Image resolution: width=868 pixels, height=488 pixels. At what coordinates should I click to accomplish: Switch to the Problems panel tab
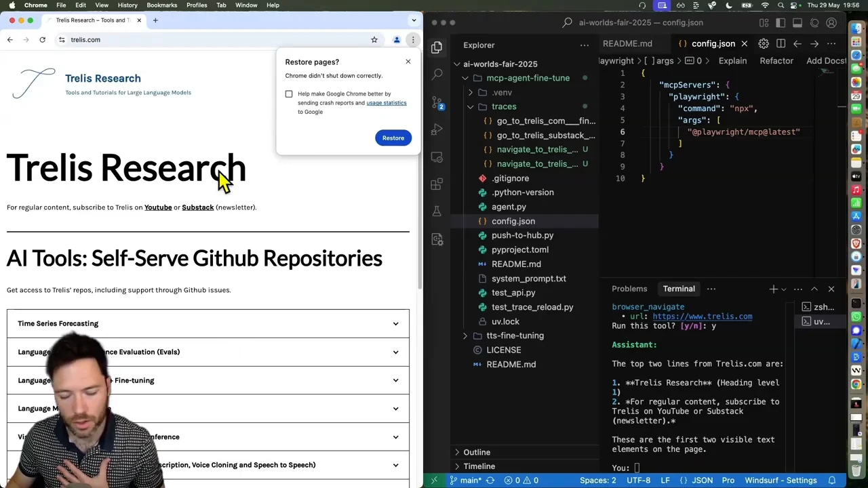629,289
